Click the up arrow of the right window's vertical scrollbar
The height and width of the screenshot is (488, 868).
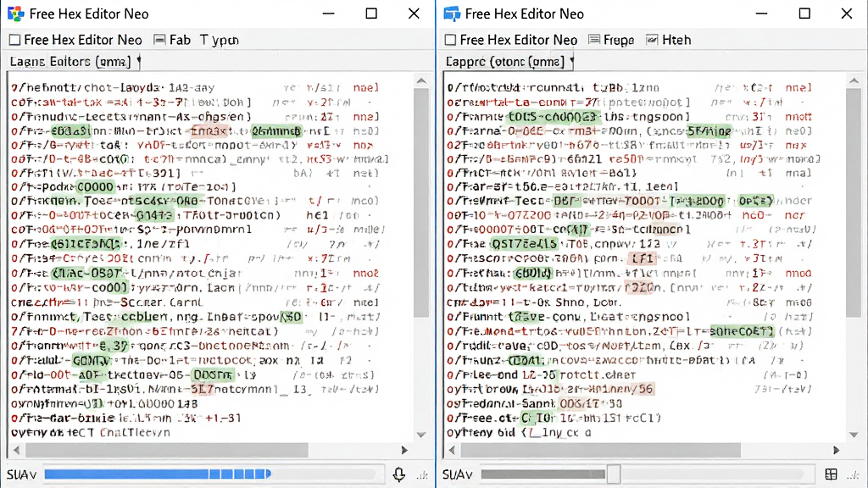click(854, 81)
